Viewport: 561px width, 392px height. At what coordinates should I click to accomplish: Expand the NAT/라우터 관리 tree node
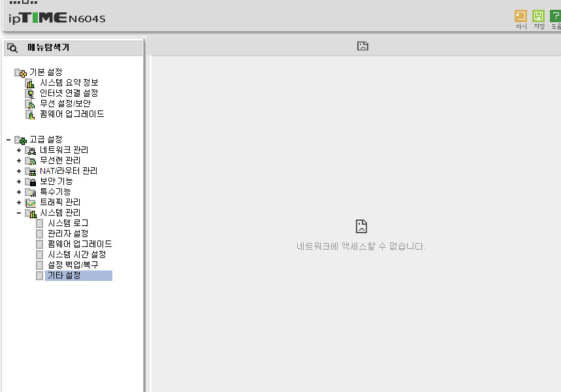pos(19,171)
